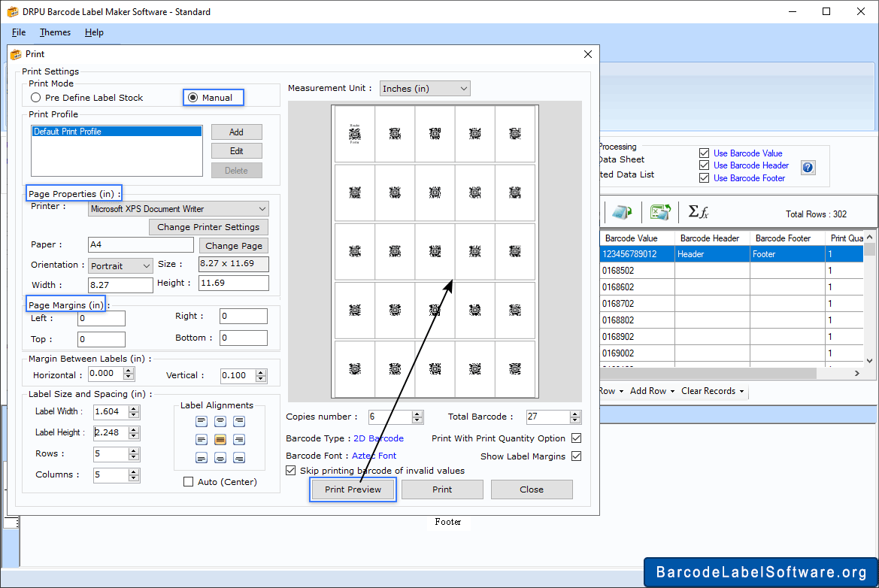Image resolution: width=879 pixels, height=588 pixels.
Task: Decrease Label Height spinner value
Action: tap(133, 436)
